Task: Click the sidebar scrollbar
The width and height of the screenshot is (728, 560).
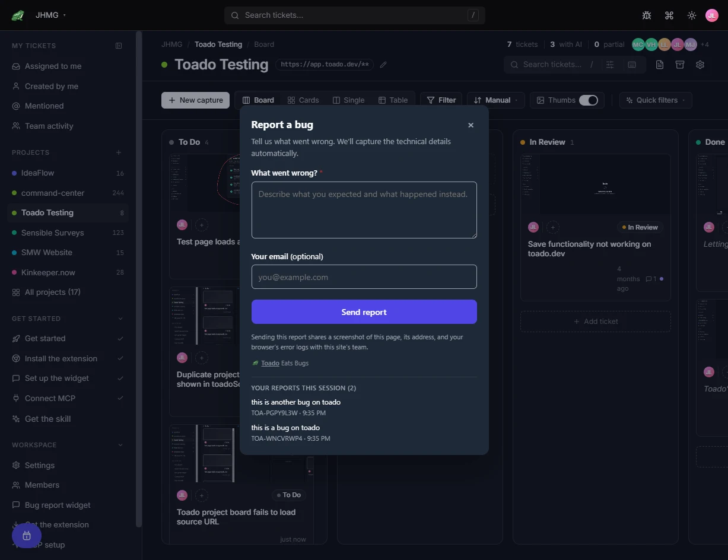Action: click(x=139, y=279)
